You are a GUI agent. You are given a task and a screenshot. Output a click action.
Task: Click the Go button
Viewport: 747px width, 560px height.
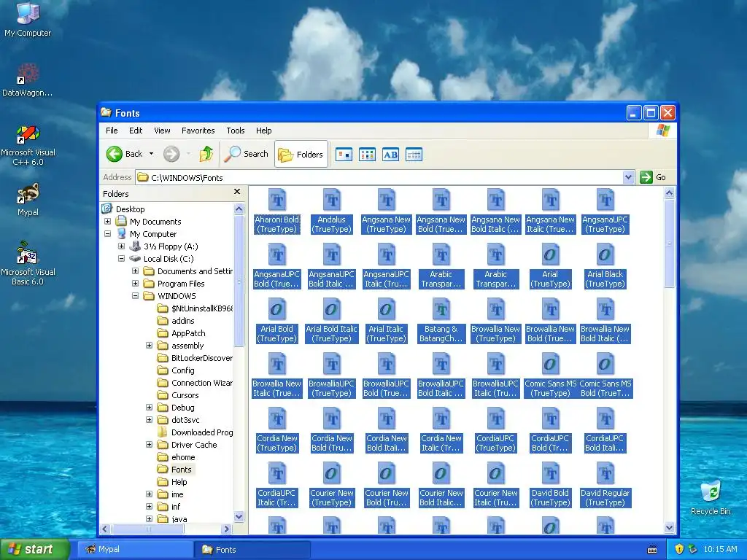point(653,177)
